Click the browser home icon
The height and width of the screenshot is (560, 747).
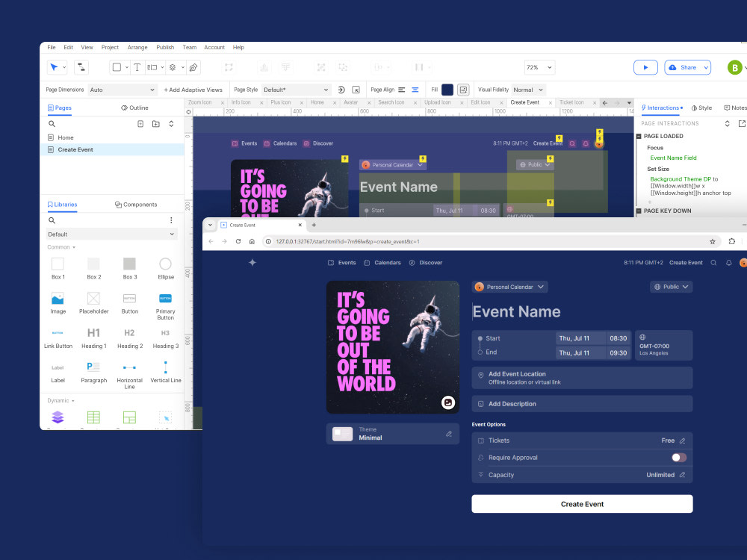click(252, 241)
